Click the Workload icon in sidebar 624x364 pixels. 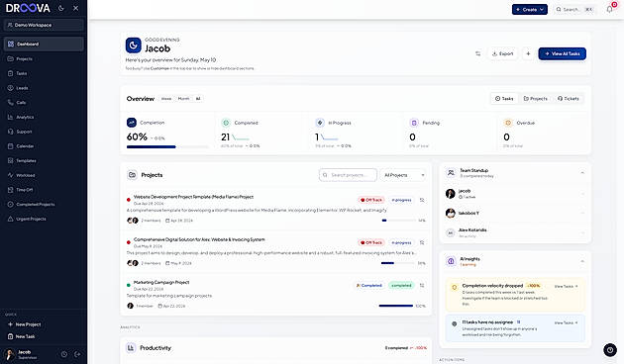[x=10, y=175]
